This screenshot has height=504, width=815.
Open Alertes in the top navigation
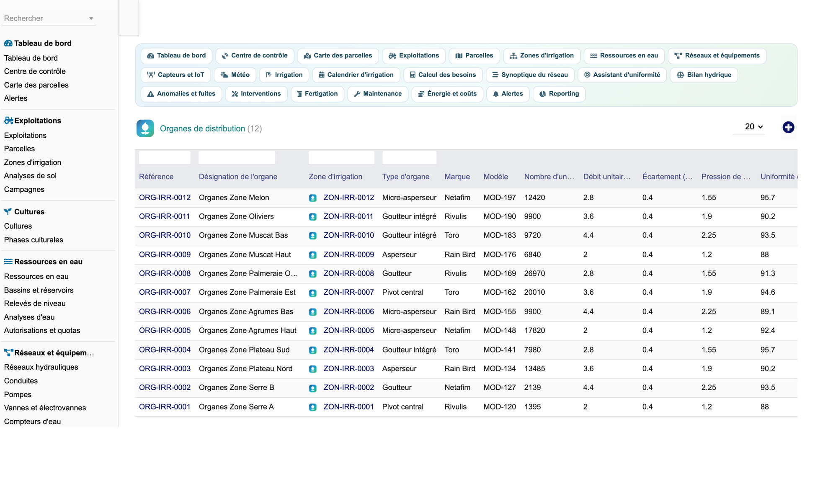pyautogui.click(x=508, y=94)
